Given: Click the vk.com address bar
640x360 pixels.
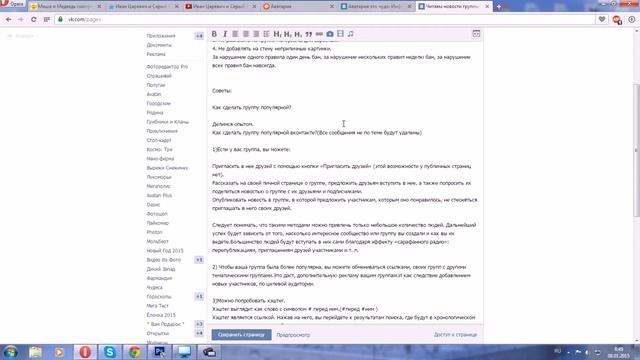Looking at the screenshot, I should (x=325, y=19).
